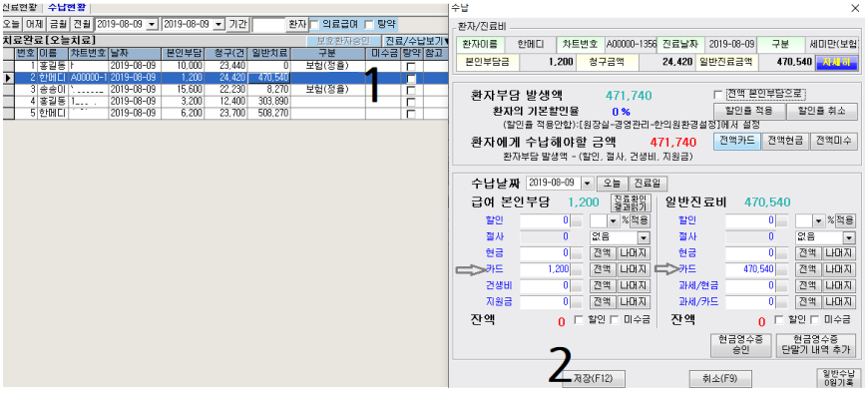Click the 급여 본인부담 카드 field showing 1,200
The height and width of the screenshot is (393, 868).
tap(545, 269)
